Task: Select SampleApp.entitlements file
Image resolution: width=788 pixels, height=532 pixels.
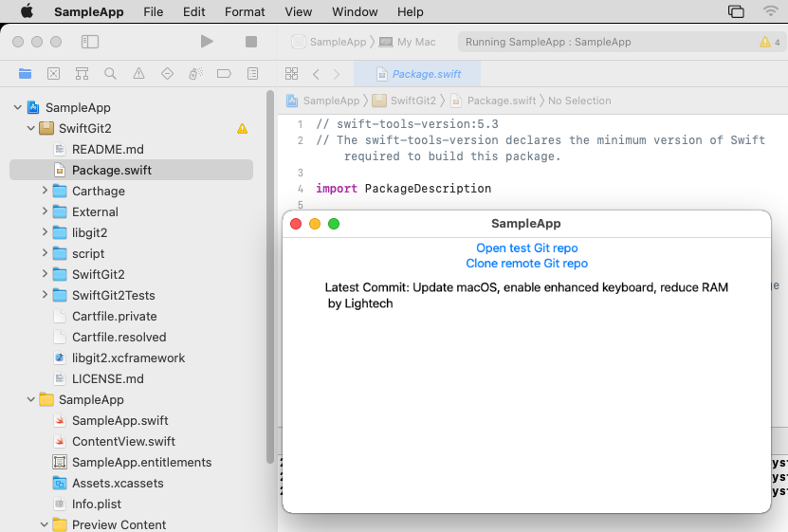Action: coord(131,462)
